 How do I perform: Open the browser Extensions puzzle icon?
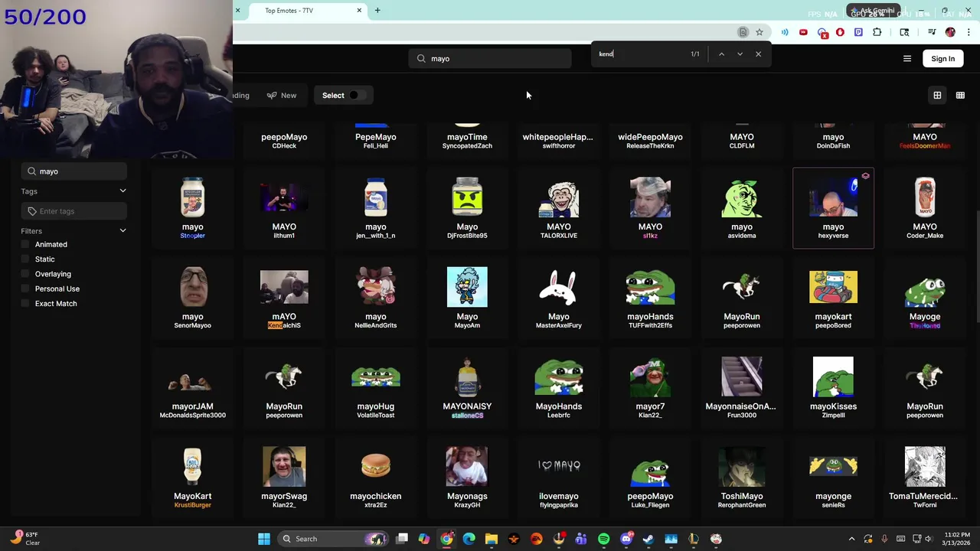coord(877,32)
